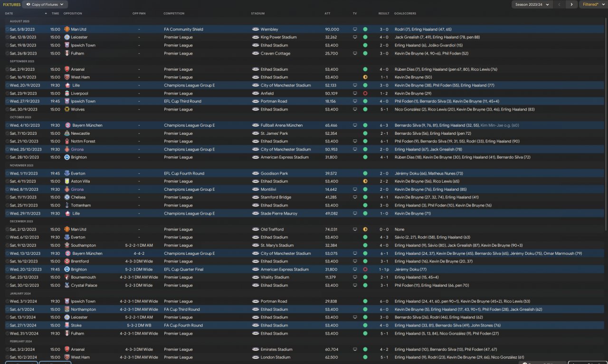
Task: Click the Brentford club badge icon
Action: [67, 261]
